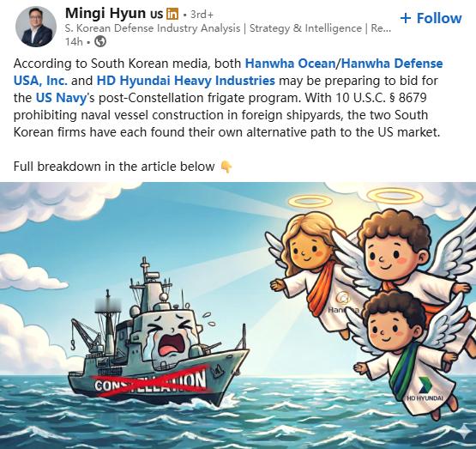Click the plus icon beside Follow
The height and width of the screenshot is (449, 476).
coord(406,18)
